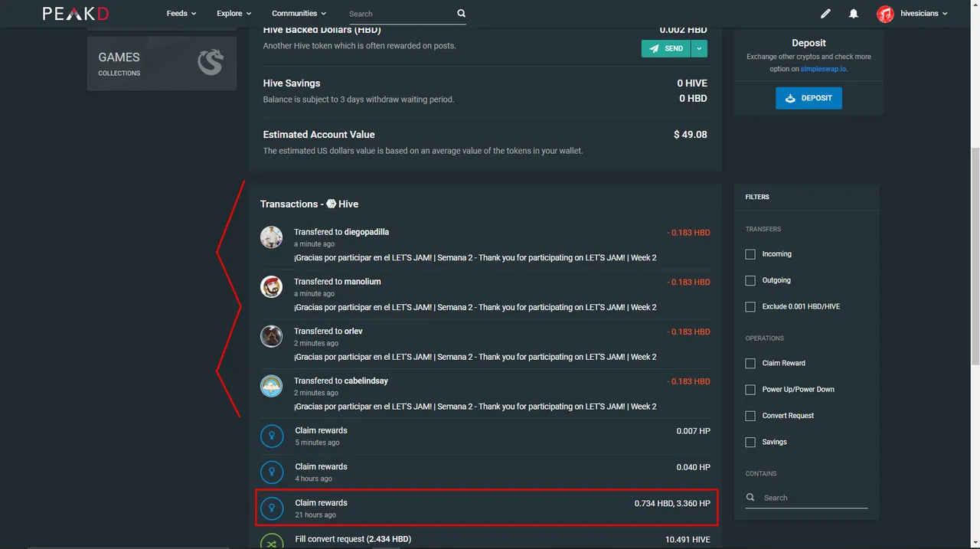Viewport: 980px width, 549px height.
Task: Open the orlev username link
Action: click(x=354, y=332)
